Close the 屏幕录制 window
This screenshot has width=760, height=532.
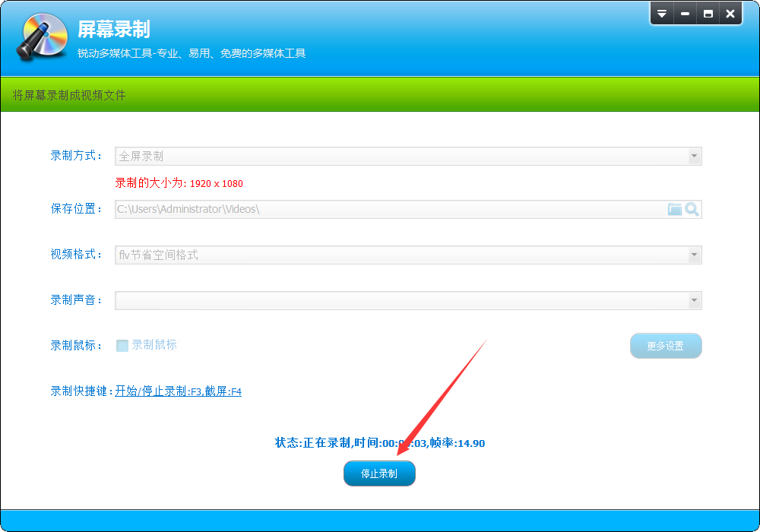click(x=730, y=14)
